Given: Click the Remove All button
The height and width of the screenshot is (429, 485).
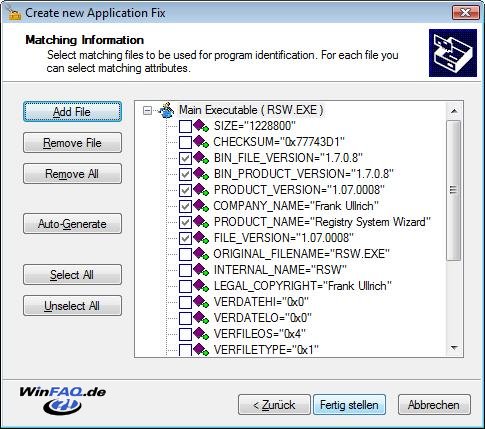Looking at the screenshot, I should click(x=72, y=174).
